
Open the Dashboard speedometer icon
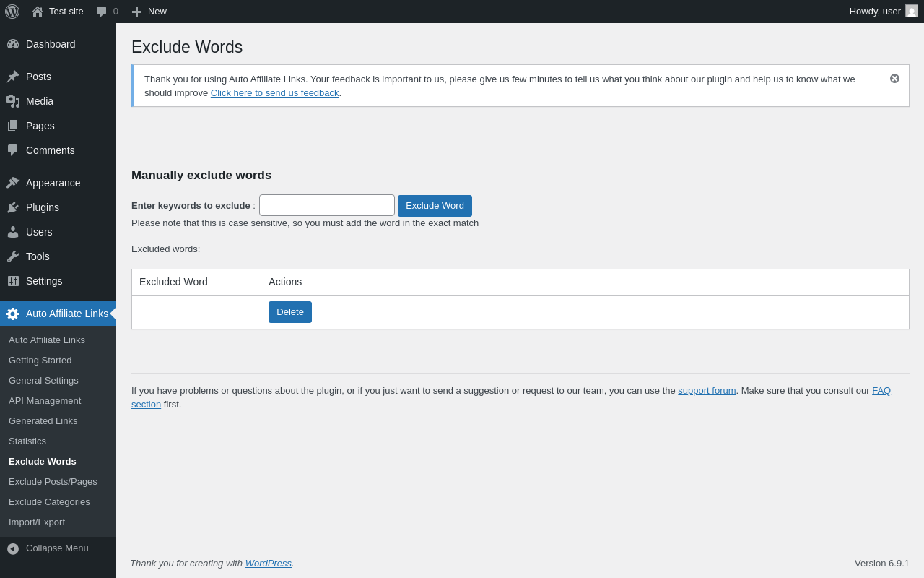13,44
